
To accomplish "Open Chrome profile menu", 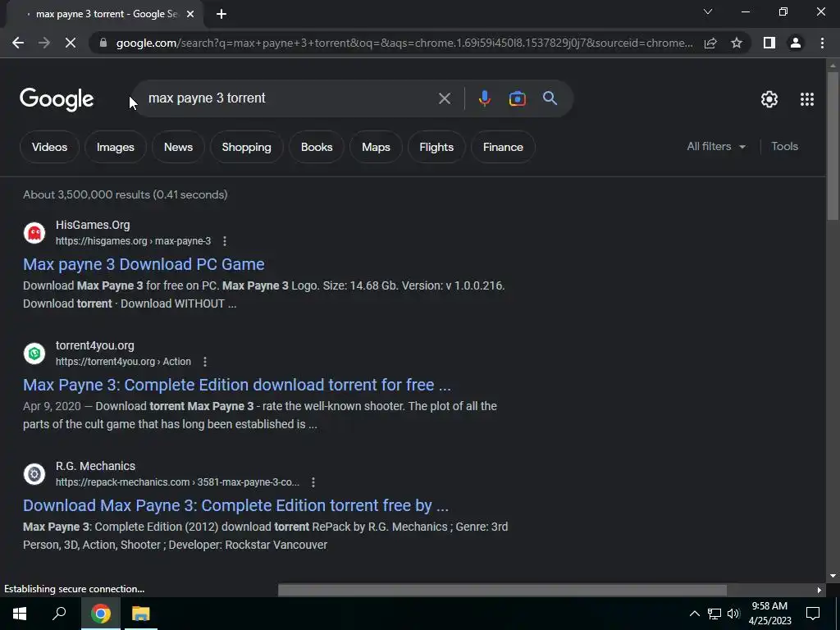I will coord(796,43).
